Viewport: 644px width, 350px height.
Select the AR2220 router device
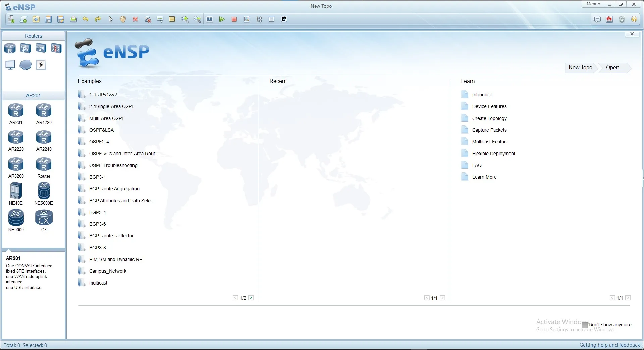16,141
